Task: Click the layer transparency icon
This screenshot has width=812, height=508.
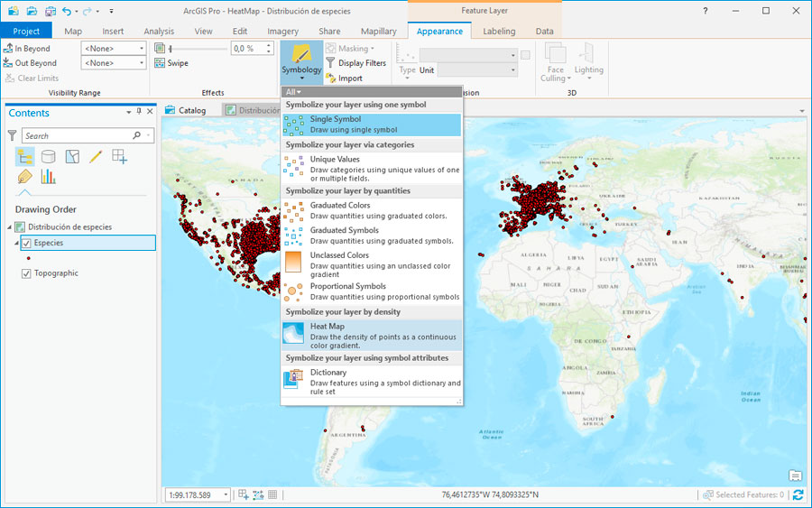Action: coord(160,48)
